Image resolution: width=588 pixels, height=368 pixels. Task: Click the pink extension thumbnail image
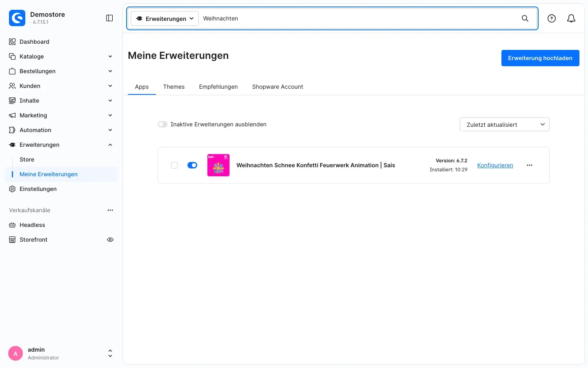tap(218, 165)
